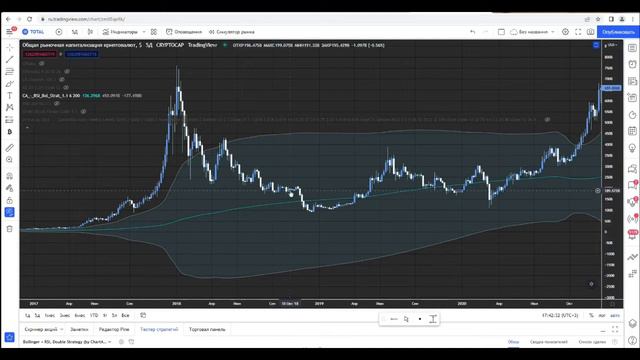Open the Без названия layout dropdown
The image size is (640, 360).
pyautogui.click(x=533, y=32)
